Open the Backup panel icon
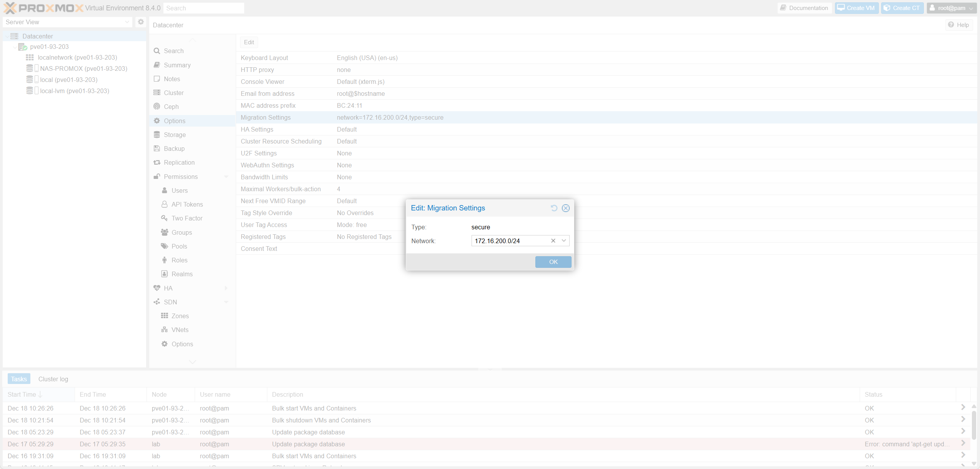Viewport: 980px width, 469px height. (157, 148)
